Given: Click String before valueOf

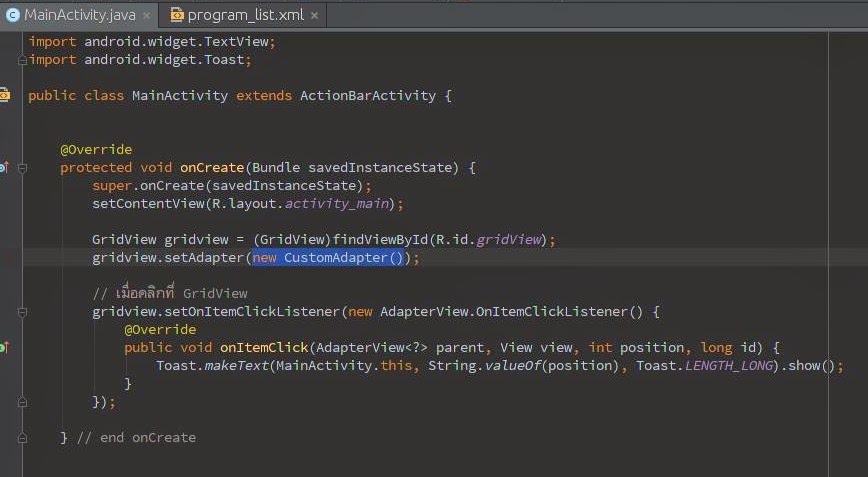Looking at the screenshot, I should coord(452,366).
